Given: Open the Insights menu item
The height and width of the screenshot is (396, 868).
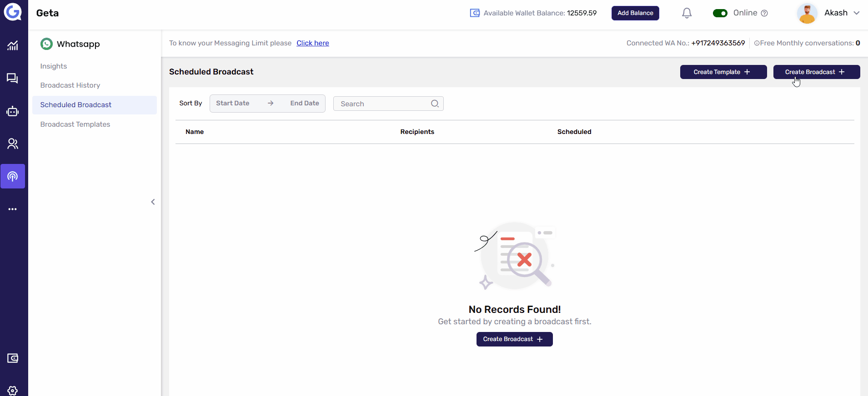Looking at the screenshot, I should (54, 66).
